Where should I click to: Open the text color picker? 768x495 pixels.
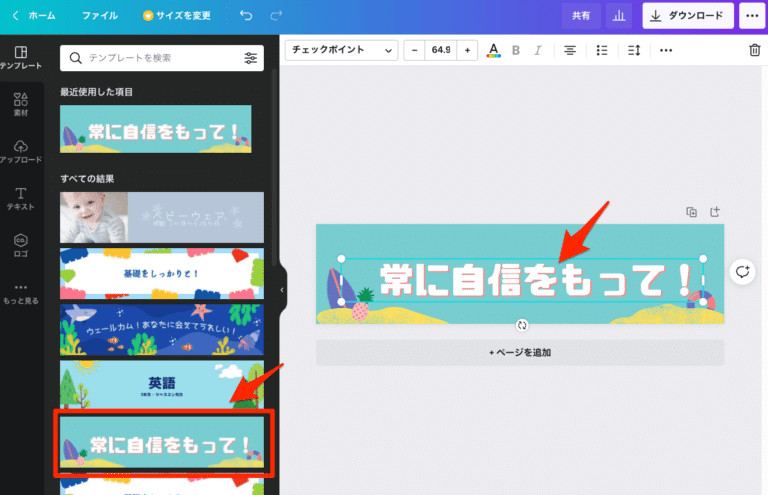point(493,50)
